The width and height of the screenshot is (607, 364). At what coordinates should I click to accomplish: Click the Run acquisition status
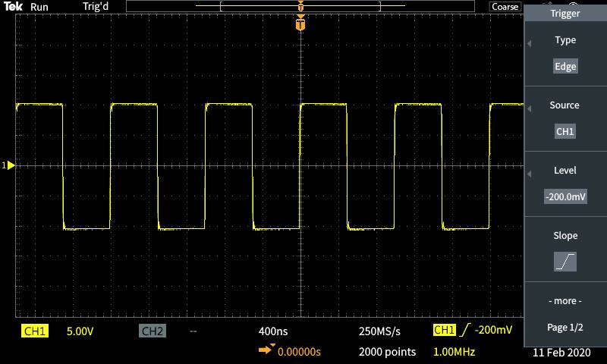(x=39, y=7)
